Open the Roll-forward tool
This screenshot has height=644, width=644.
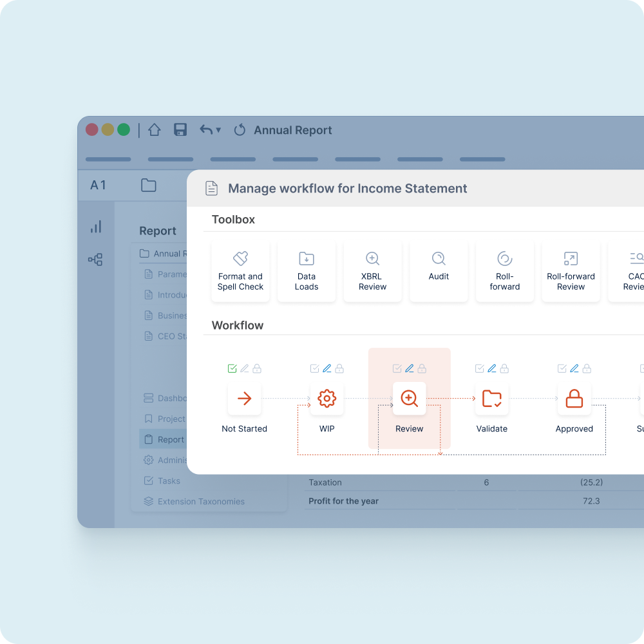pyautogui.click(x=505, y=270)
